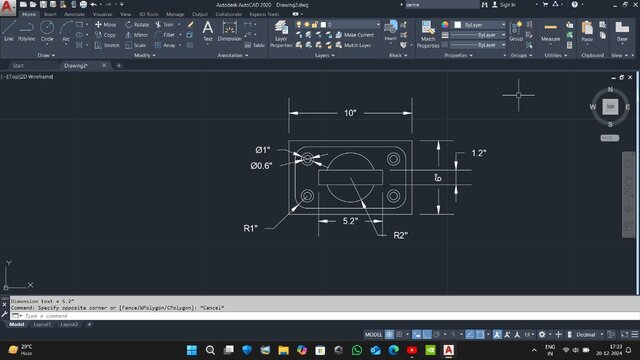
Task: Toggle snap mode in status bar
Action: (x=400, y=335)
